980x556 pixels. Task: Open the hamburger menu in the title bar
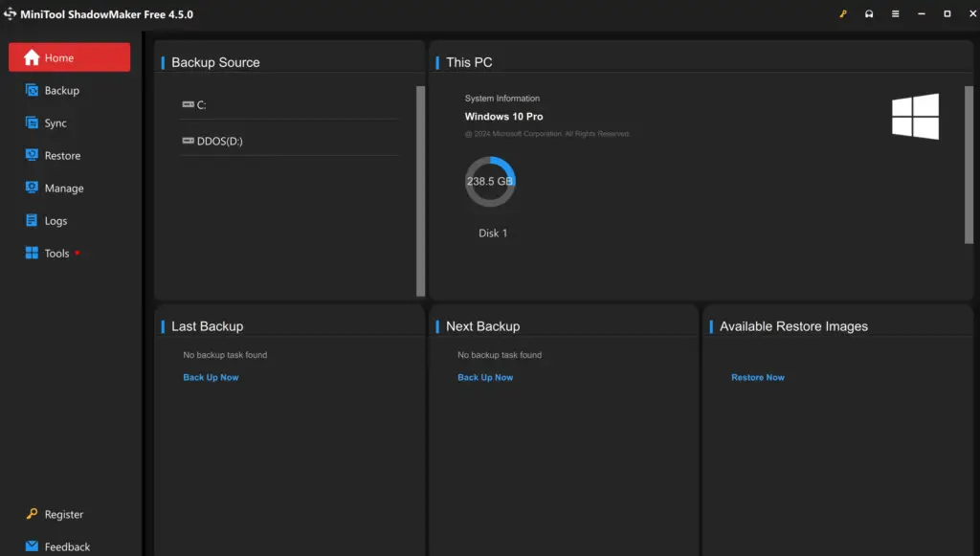895,14
